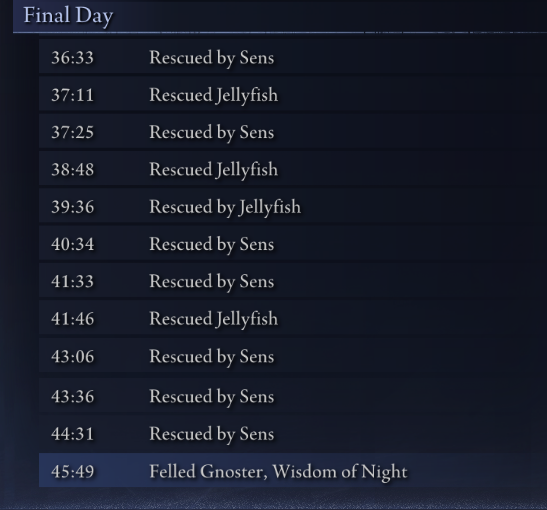The width and height of the screenshot is (547, 510).
Task: Select the 38:48 Rescued Jellyfish log row
Action: (x=293, y=169)
